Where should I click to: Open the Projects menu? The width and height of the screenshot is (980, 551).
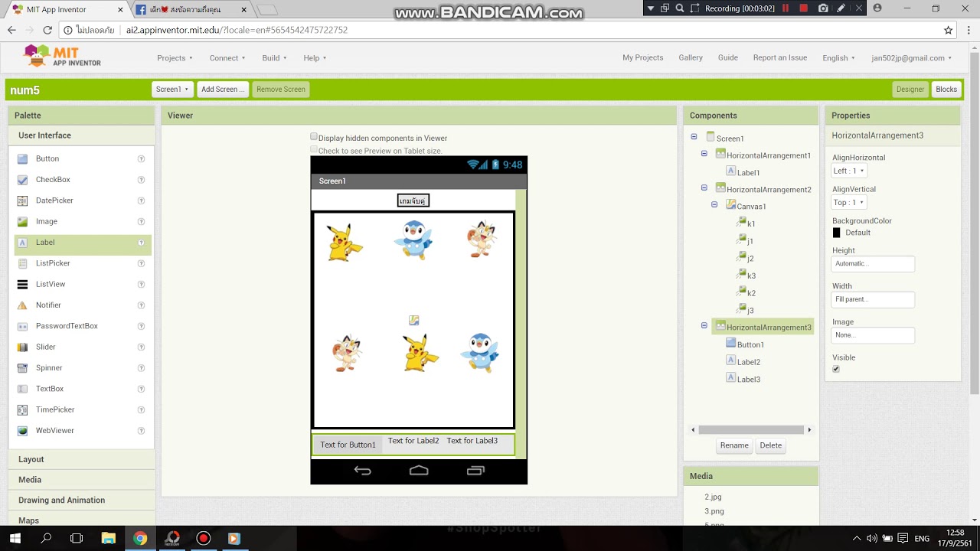point(175,58)
